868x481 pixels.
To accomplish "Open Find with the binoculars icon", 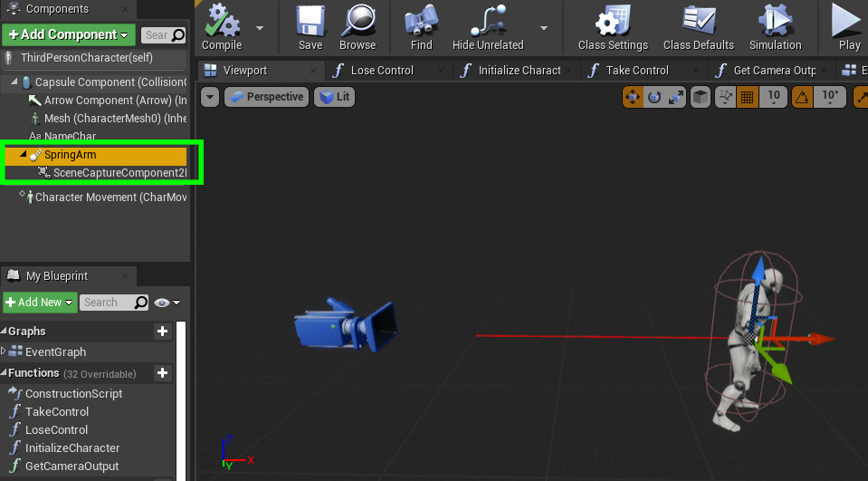I will pos(421,28).
